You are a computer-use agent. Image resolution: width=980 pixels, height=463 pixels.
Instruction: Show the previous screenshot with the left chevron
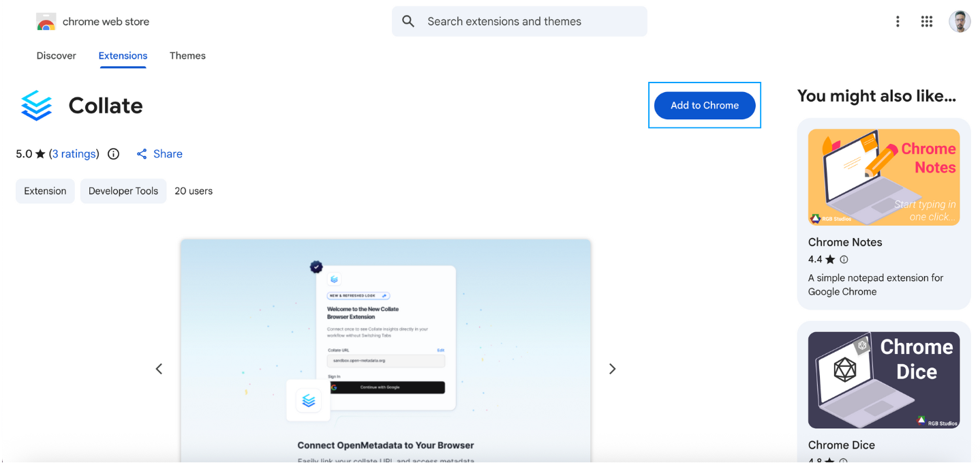click(159, 368)
